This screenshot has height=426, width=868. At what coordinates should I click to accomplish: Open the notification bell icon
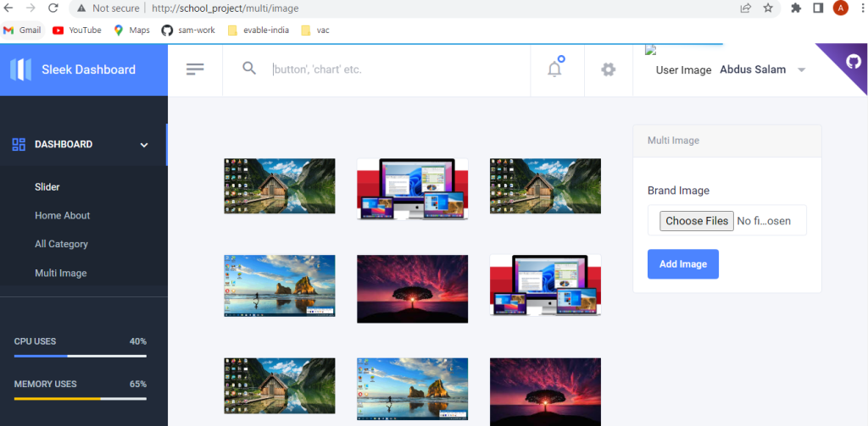click(554, 69)
